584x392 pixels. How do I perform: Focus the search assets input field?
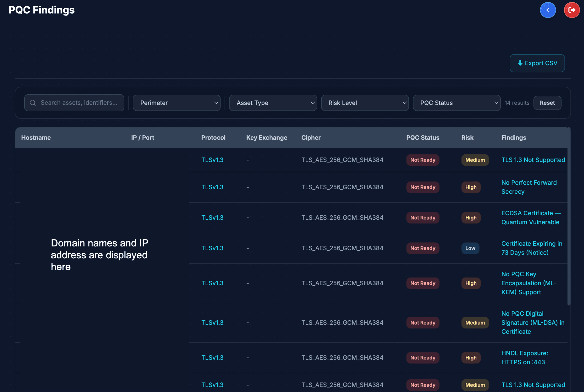pos(74,103)
